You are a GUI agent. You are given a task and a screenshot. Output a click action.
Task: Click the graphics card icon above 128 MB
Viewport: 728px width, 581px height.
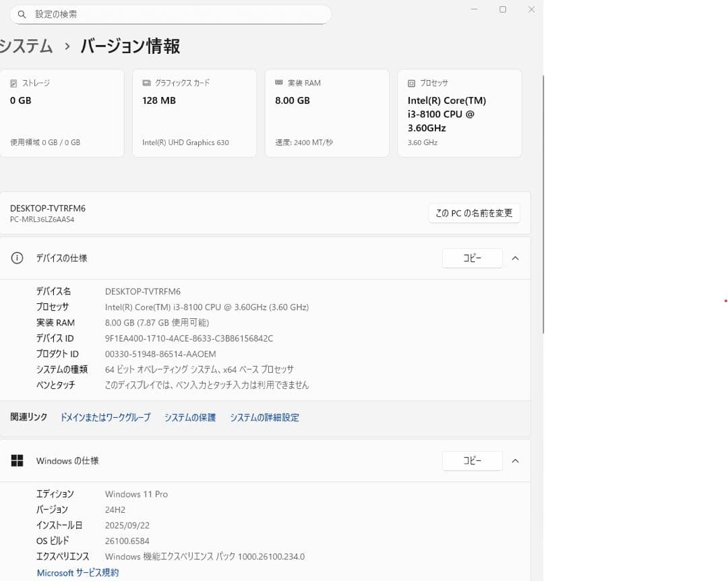point(146,83)
